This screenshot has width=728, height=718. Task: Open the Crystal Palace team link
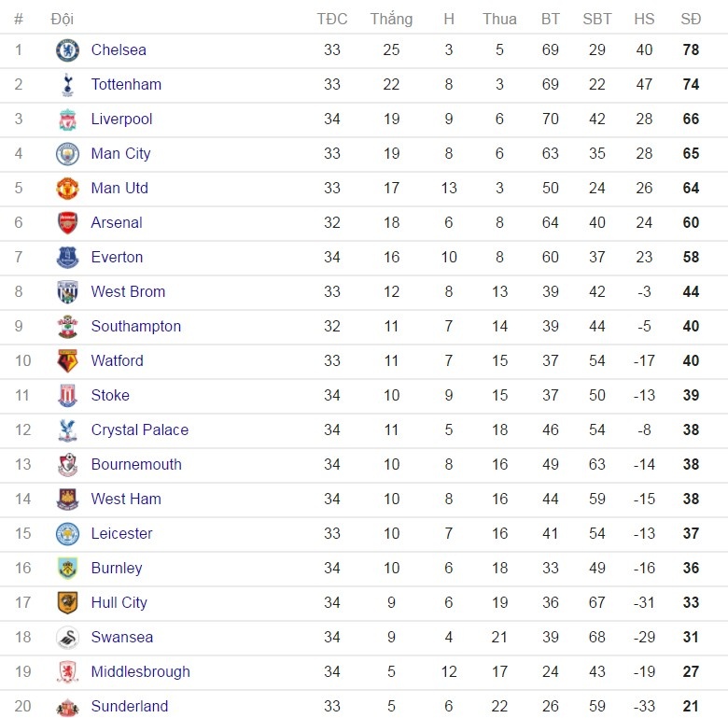click(140, 430)
